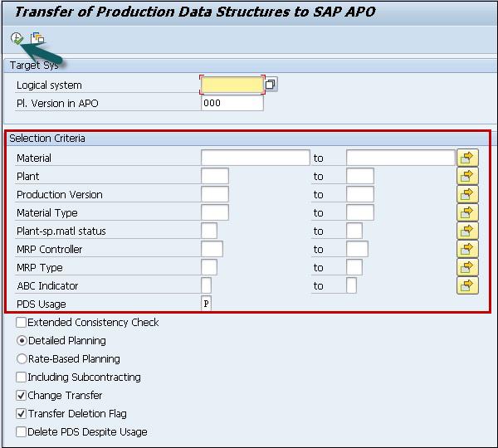Click the Plant from field

215,176
